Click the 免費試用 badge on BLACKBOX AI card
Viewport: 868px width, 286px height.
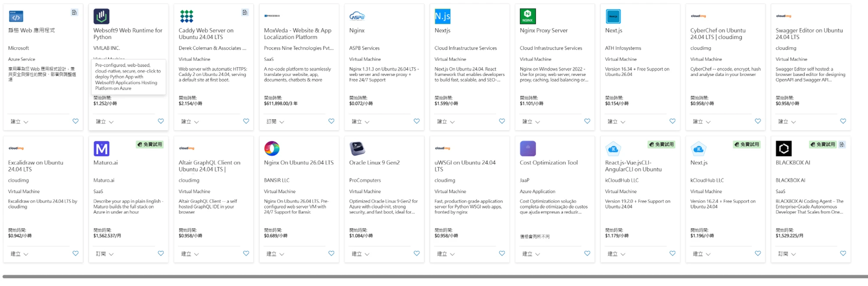tap(822, 144)
